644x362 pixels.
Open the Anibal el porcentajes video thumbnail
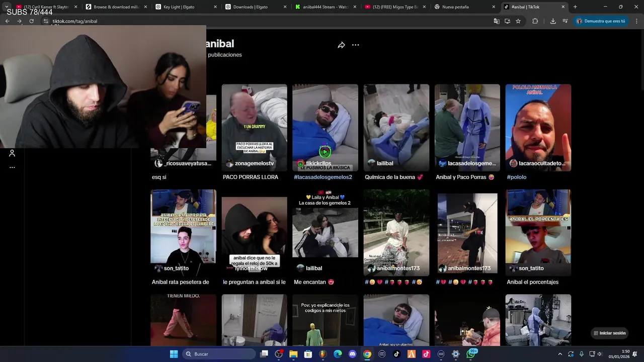tap(538, 233)
